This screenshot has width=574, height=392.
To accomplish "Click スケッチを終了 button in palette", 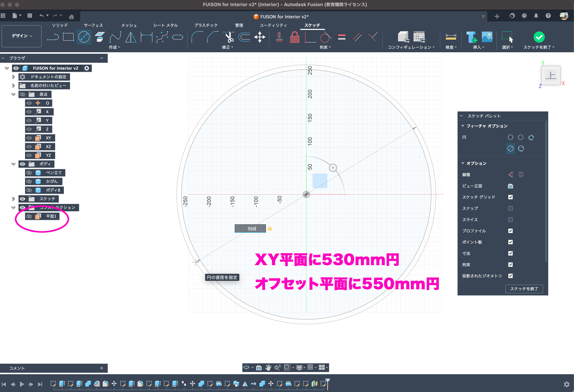I will [524, 289].
